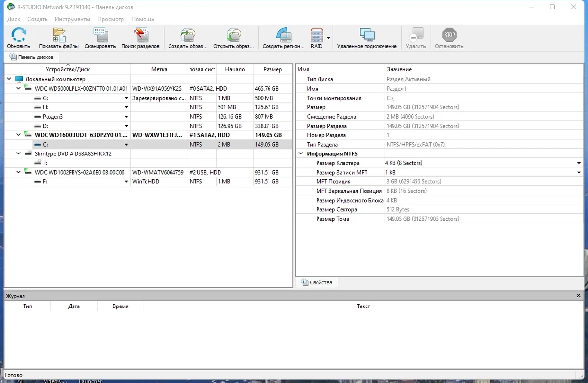
Task: Click Значение properties column header
Action: point(484,69)
